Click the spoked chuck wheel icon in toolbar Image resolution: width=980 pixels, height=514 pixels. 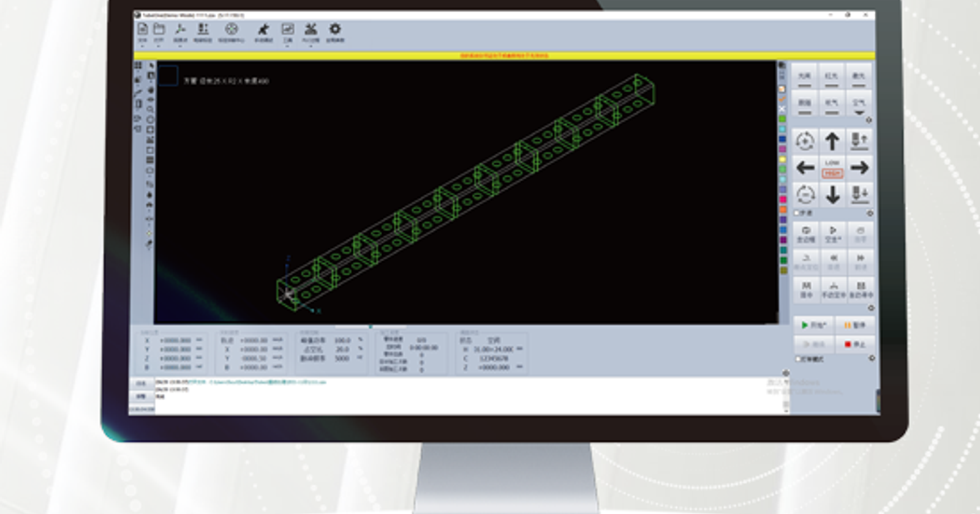click(x=231, y=29)
